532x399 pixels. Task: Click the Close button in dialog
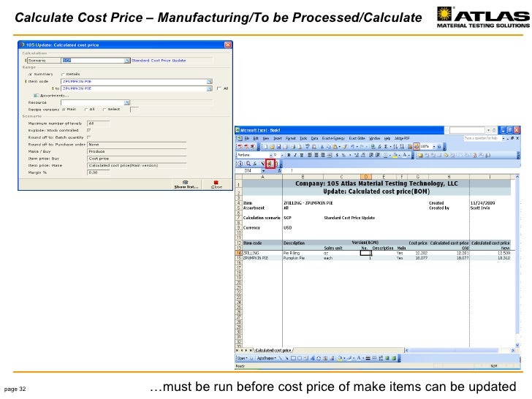tap(216, 185)
